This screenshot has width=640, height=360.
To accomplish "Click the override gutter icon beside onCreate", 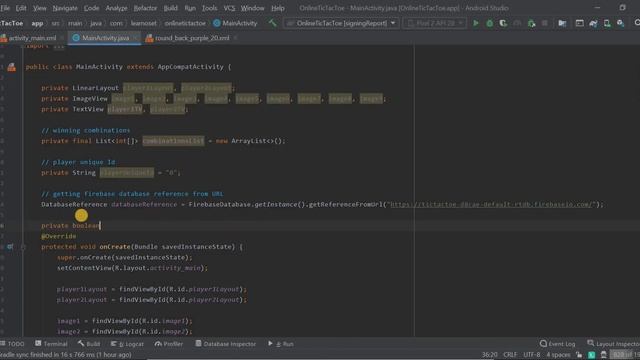I will point(10,247).
